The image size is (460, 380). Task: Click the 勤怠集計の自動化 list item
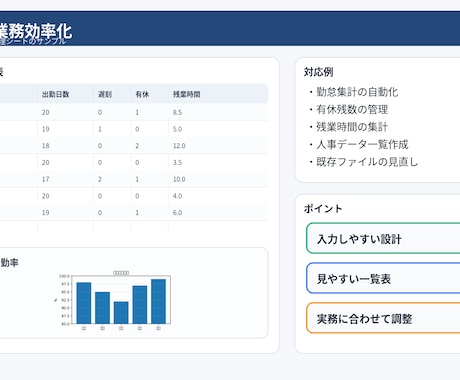[353, 92]
